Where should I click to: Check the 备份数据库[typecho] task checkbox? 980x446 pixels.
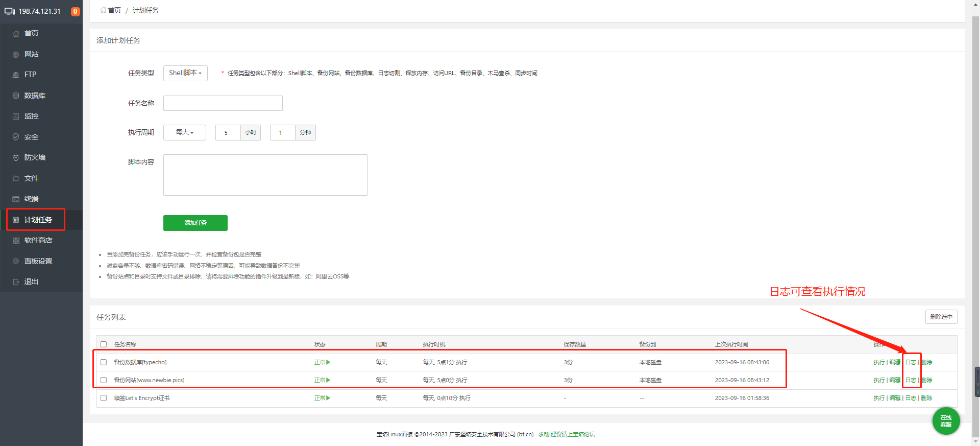tap(104, 362)
